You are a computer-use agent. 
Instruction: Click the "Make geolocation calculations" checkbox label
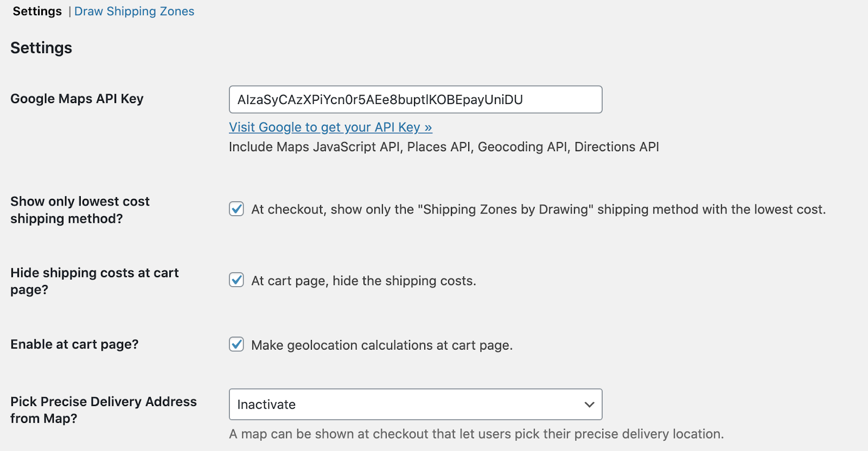[x=382, y=345]
